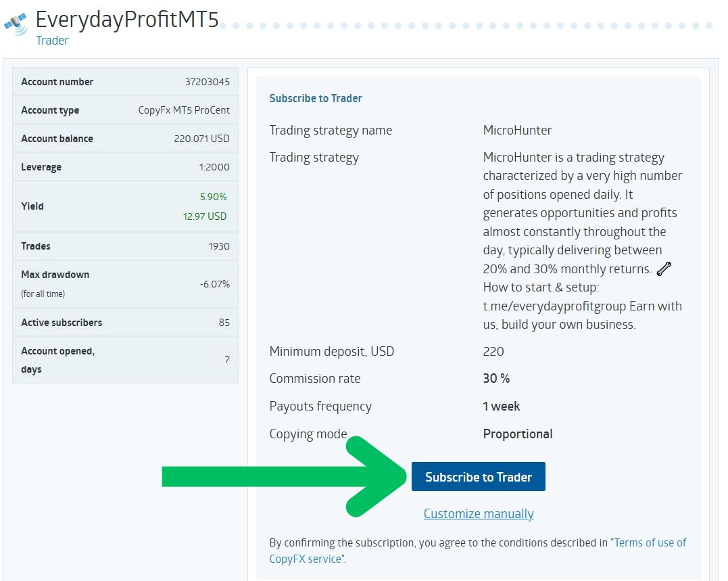Viewport: 728px width, 581px height.
Task: Click the Max drawdown -6.07% value
Action: pyautogui.click(x=214, y=284)
